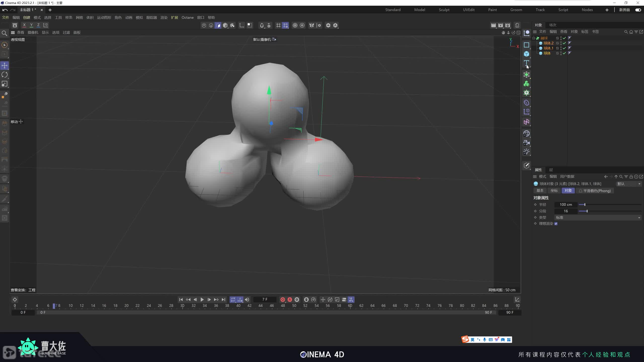Switch to the 坐标 tab

[x=554, y=191]
